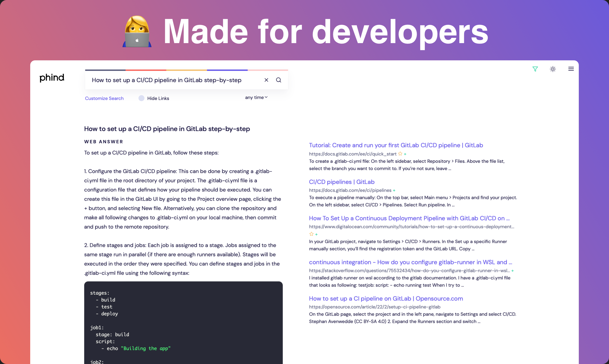Viewport: 609px width, 364px height.
Task: Click URL text 'https://docs.gitlab.com/ee/ci/pipelines'
Action: click(x=350, y=190)
